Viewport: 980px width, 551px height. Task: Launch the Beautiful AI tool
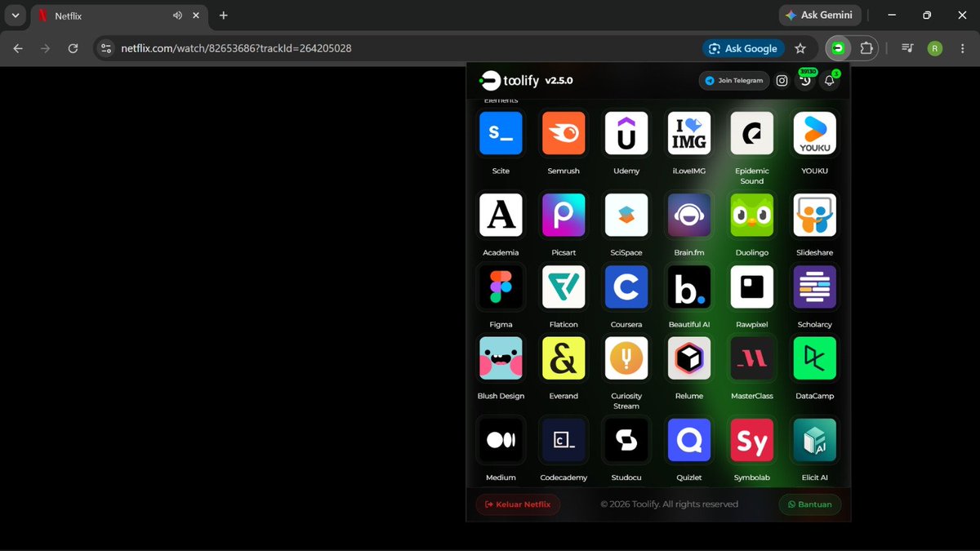coord(689,287)
